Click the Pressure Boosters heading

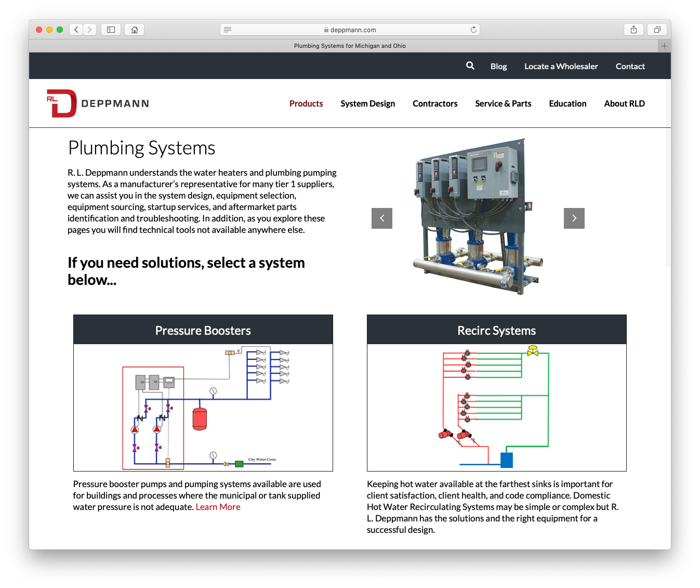coord(203,330)
